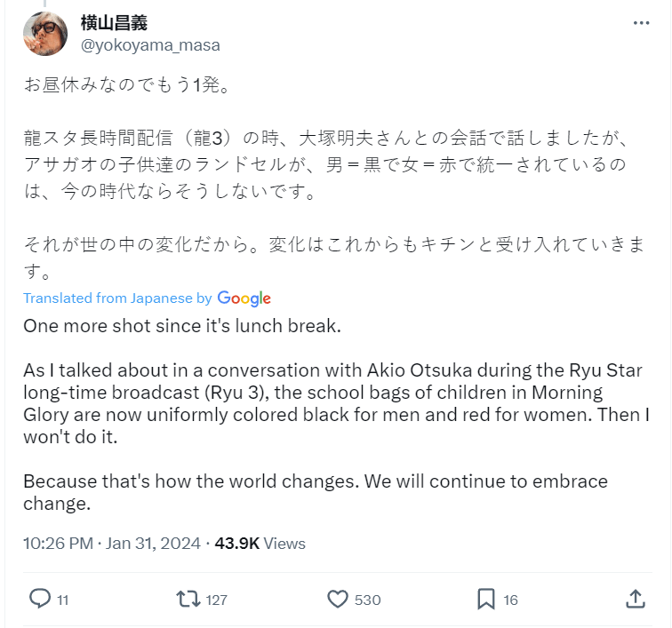Click the Google logo
The image size is (672, 628).
244,298
